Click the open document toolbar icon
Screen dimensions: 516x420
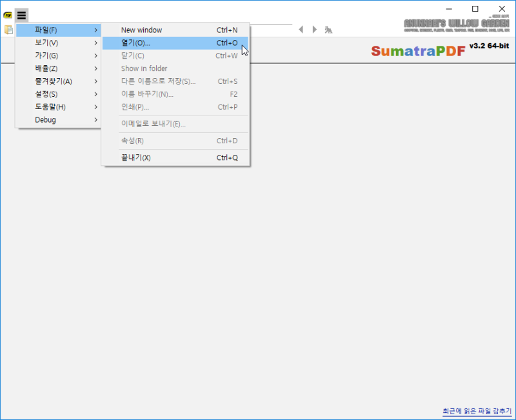tap(8, 30)
